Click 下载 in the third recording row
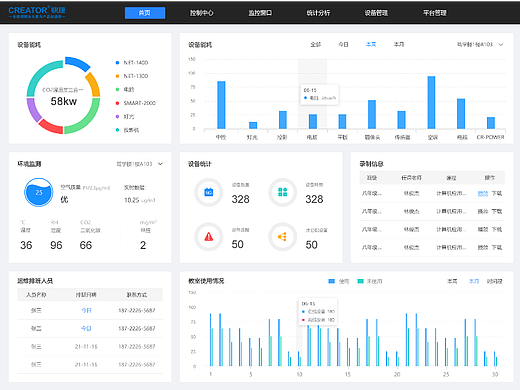The image size is (520, 390). click(x=497, y=229)
